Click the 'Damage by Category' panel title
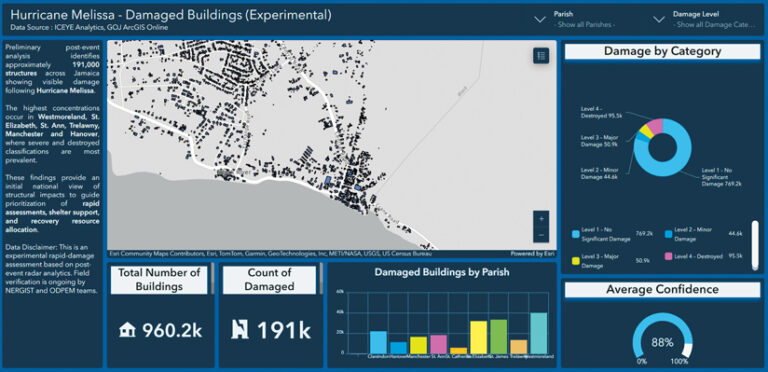768x372 pixels. 662,51
